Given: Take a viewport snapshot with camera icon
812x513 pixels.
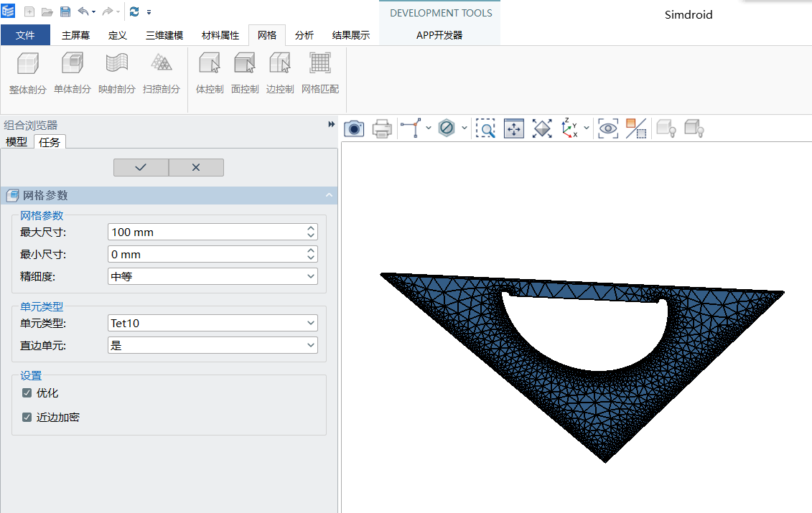Looking at the screenshot, I should pyautogui.click(x=354, y=128).
